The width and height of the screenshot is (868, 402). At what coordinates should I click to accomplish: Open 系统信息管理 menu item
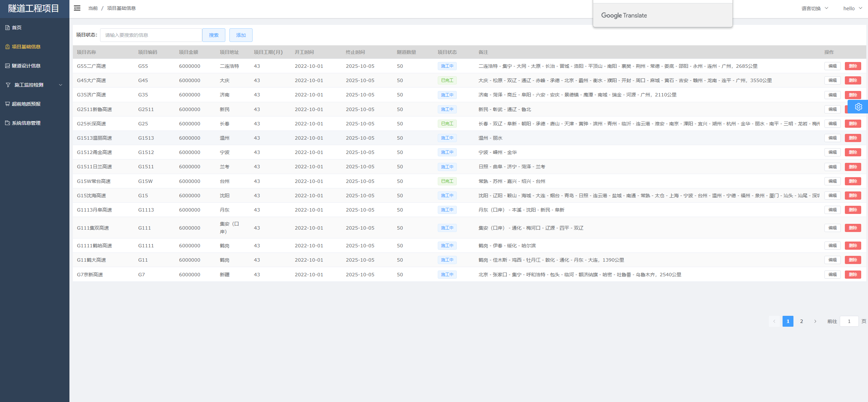35,123
